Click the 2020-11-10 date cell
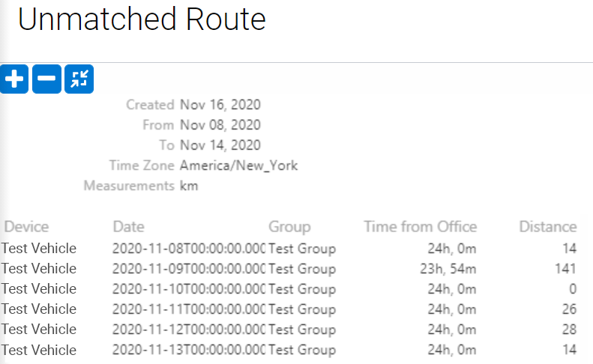This screenshot has width=593, height=364. [189, 289]
